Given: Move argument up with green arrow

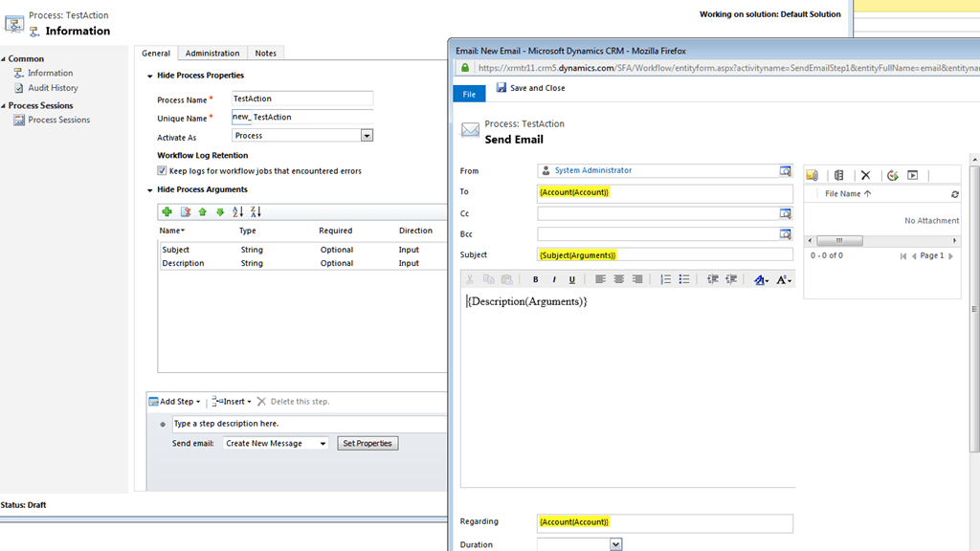Looking at the screenshot, I should (203, 211).
